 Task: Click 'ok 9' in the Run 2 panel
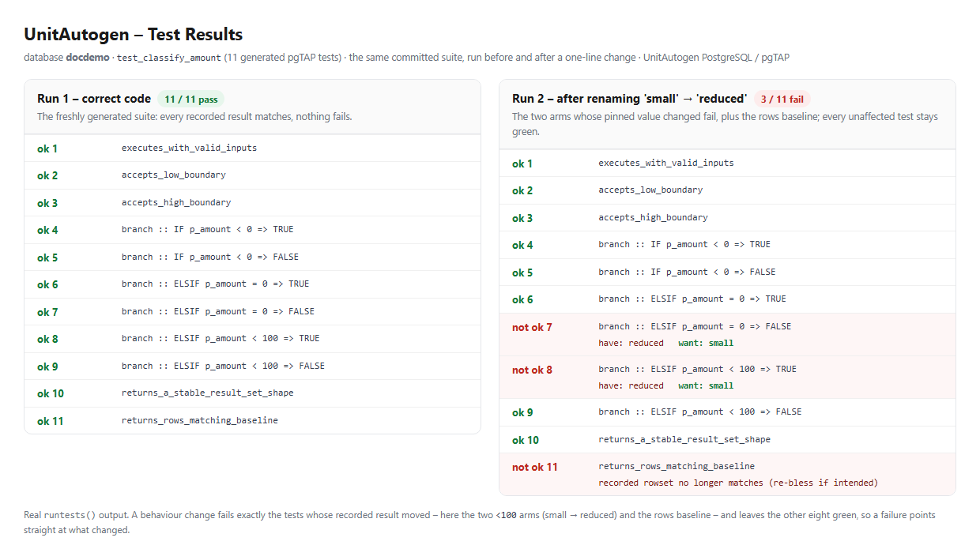coord(522,412)
